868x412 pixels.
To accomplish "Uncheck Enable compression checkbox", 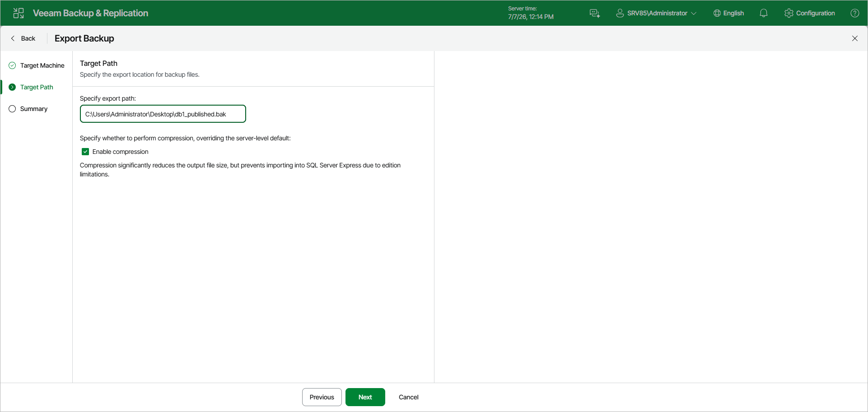I will point(85,152).
